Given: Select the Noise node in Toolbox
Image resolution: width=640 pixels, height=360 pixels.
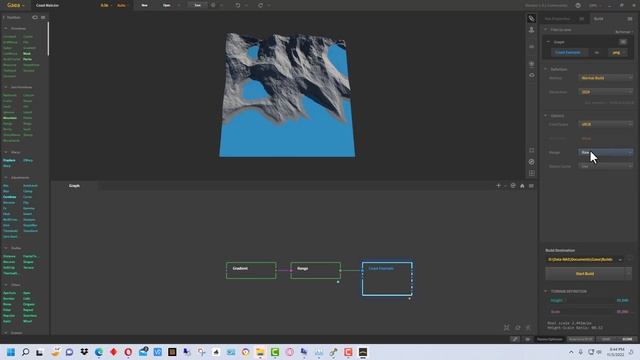Looking at the screenshot, I should click(27, 53).
